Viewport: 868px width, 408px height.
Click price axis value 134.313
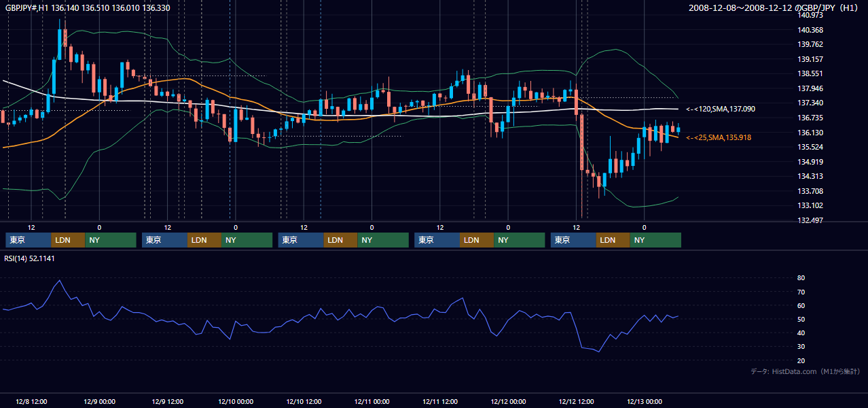[811, 176]
